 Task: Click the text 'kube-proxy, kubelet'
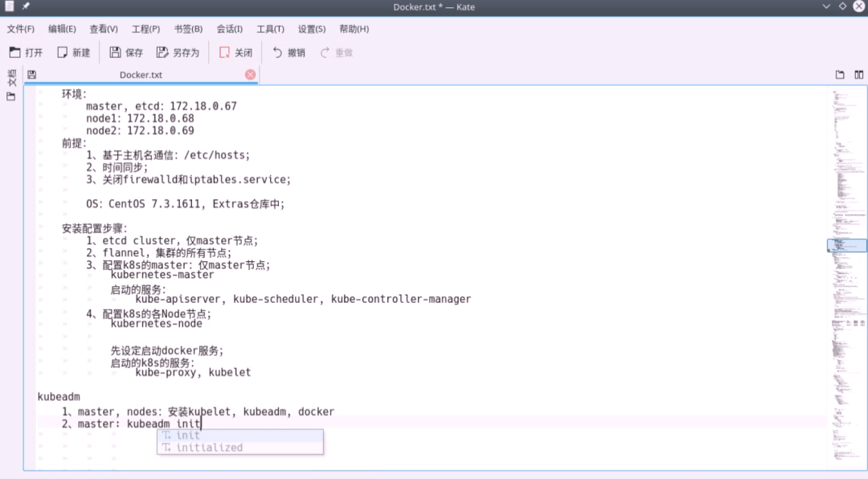(193, 372)
